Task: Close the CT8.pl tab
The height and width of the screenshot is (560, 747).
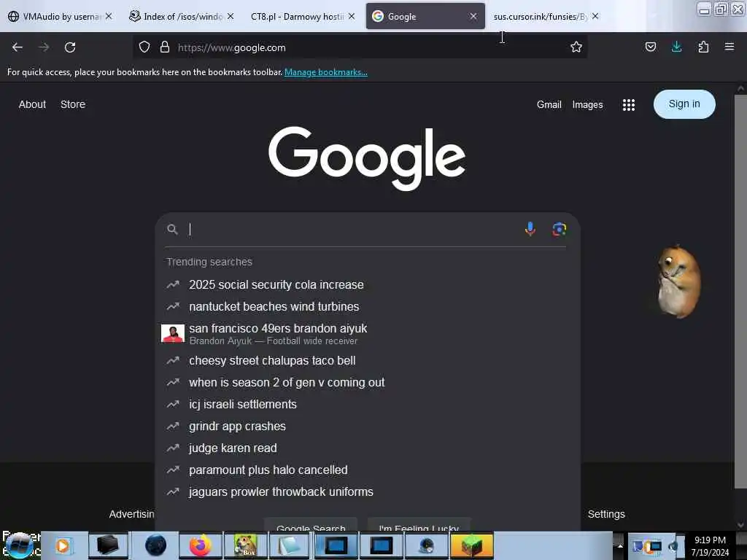Action: [352, 16]
